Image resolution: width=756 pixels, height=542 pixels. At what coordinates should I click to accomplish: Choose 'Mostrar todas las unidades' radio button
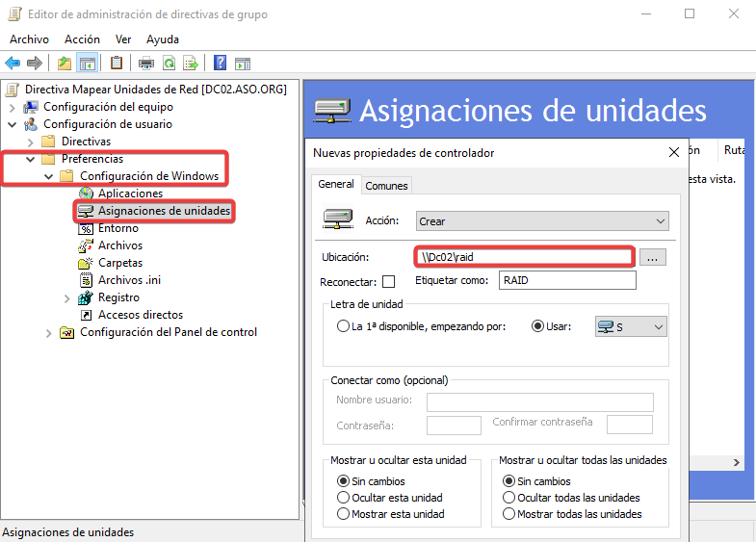(509, 514)
